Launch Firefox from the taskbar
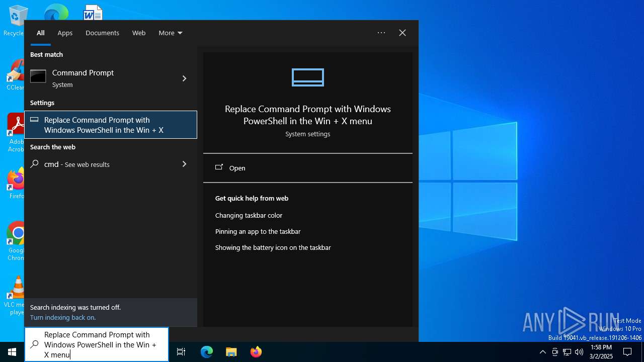 [256, 352]
